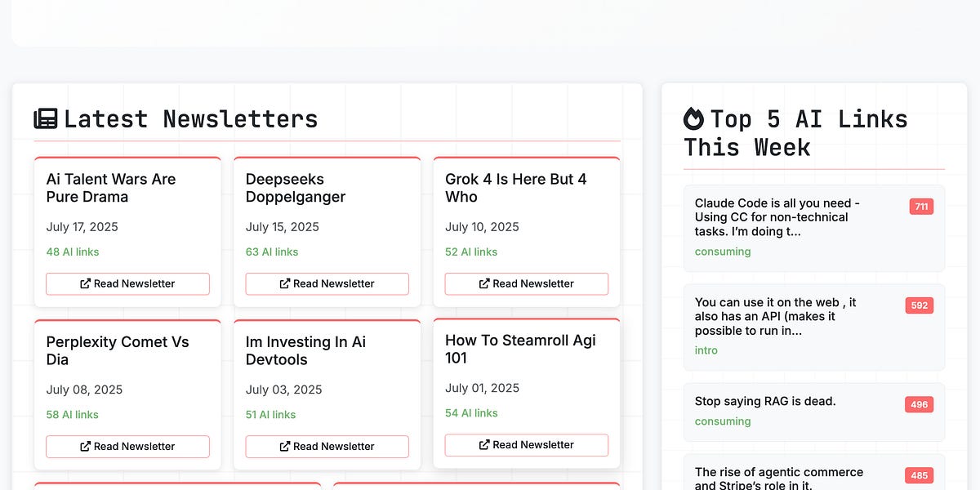Viewport: 980px width, 490px height.
Task: Open Read Newsletter for Deepseeks Doppelganger
Action: pos(327,283)
